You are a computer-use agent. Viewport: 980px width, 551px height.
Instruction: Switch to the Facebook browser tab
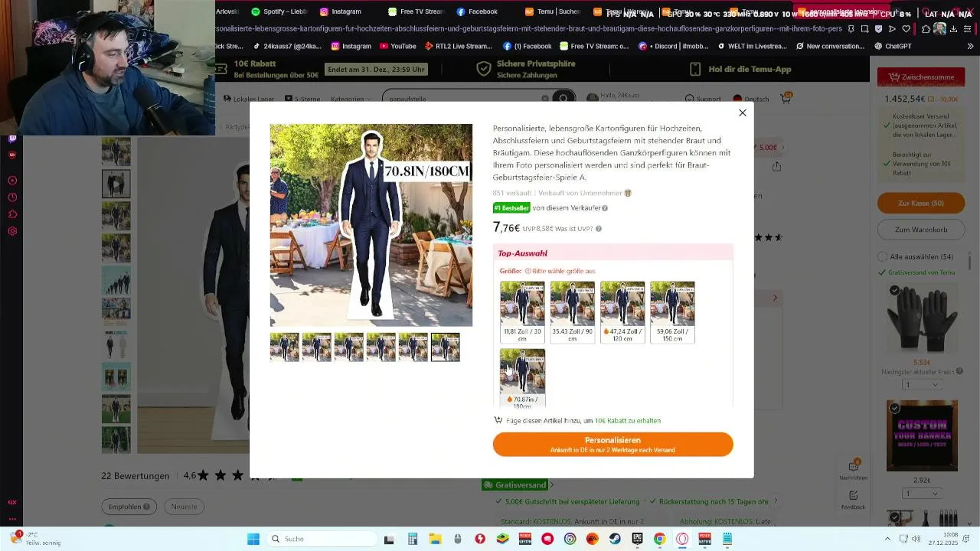[477, 11]
